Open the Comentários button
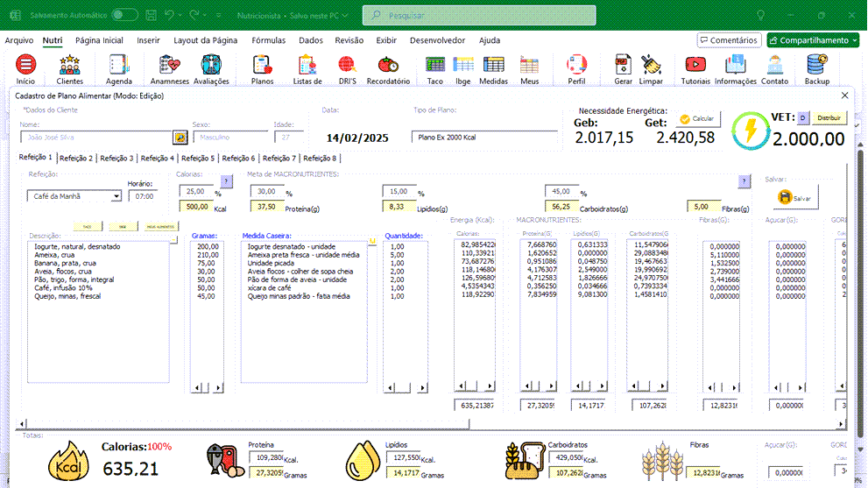Screen dimensions: 868x488 (x=729, y=40)
